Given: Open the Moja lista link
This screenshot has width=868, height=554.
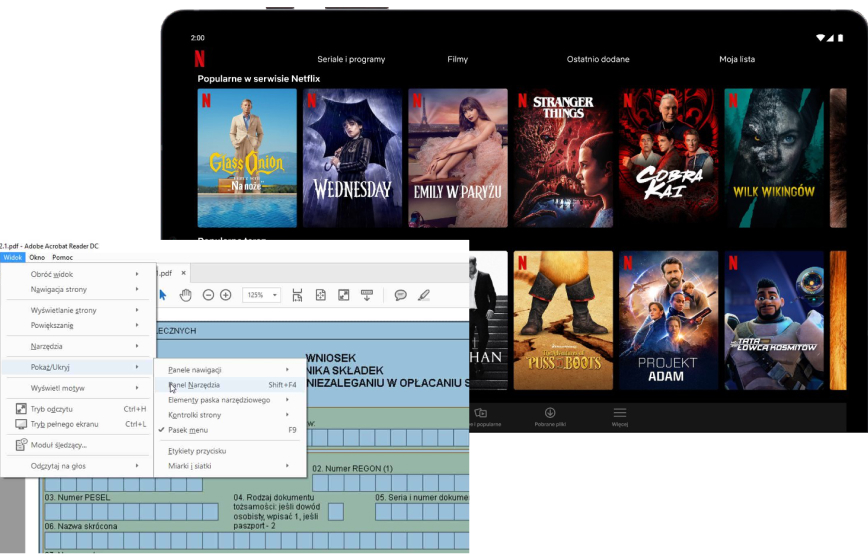Looking at the screenshot, I should coord(736,59).
